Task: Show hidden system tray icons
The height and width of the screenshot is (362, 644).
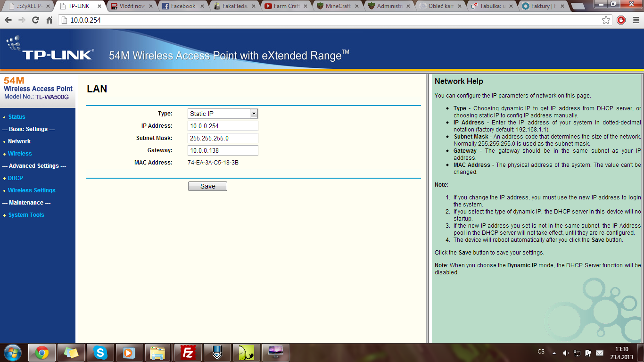Action: tap(554, 353)
